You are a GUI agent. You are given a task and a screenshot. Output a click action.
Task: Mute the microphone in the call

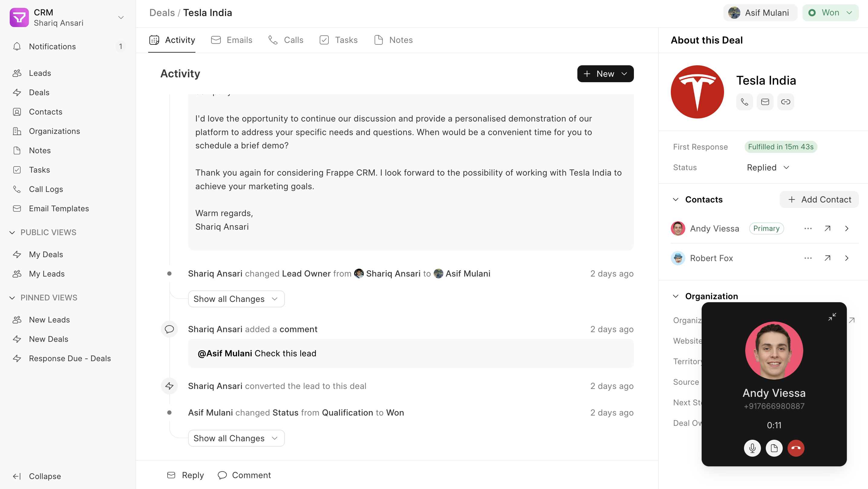[x=752, y=448]
